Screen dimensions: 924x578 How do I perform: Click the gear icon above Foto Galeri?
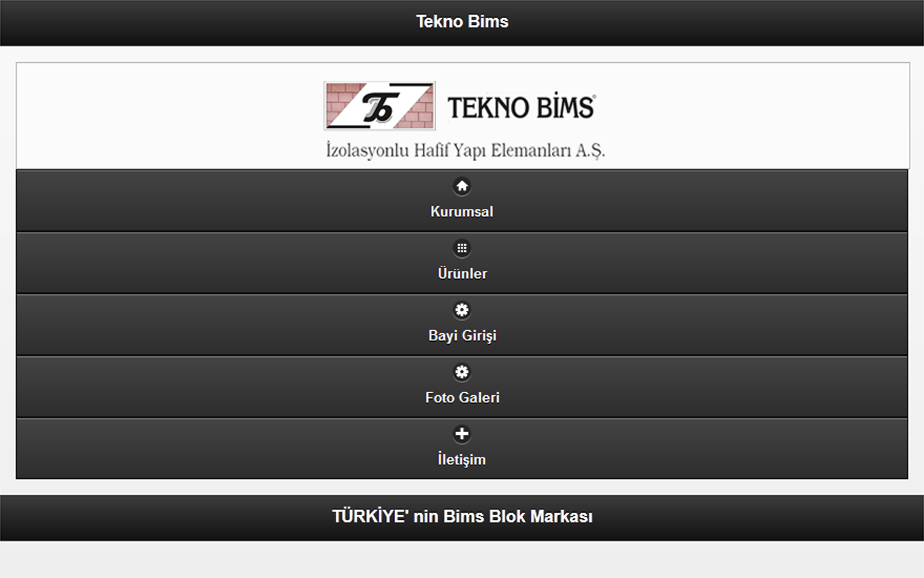point(462,373)
